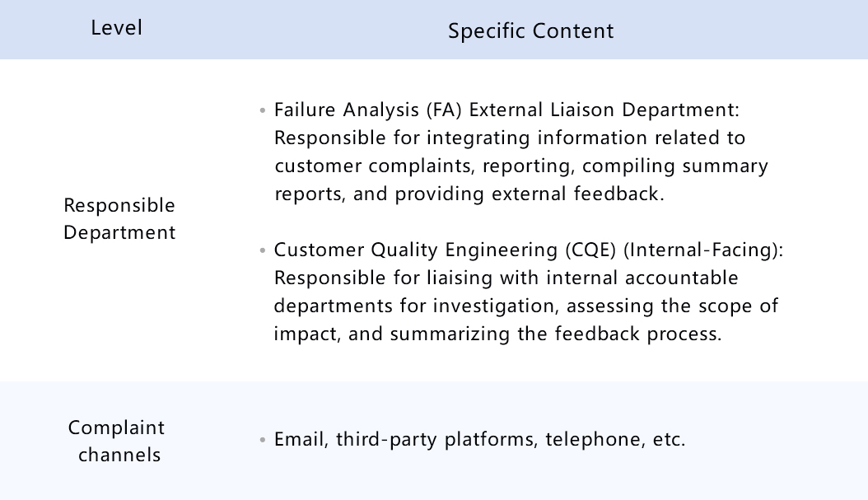The image size is (868, 500).
Task: Click the line "Responsible for integrating information related to"
Action: 509,138
